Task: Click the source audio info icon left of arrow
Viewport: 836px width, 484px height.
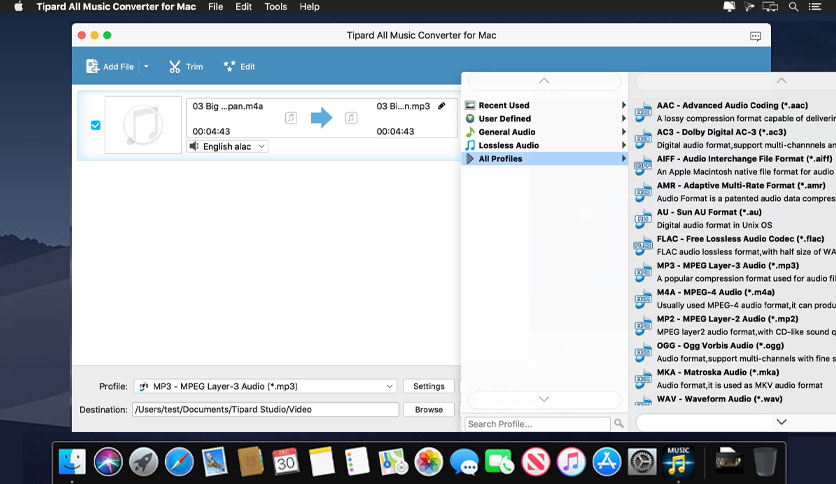Action: point(291,118)
